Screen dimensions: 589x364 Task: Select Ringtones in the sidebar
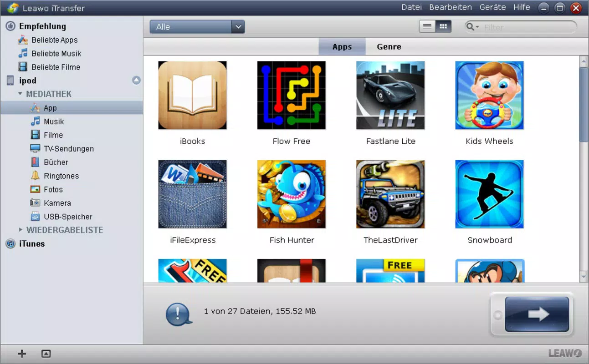tap(61, 176)
